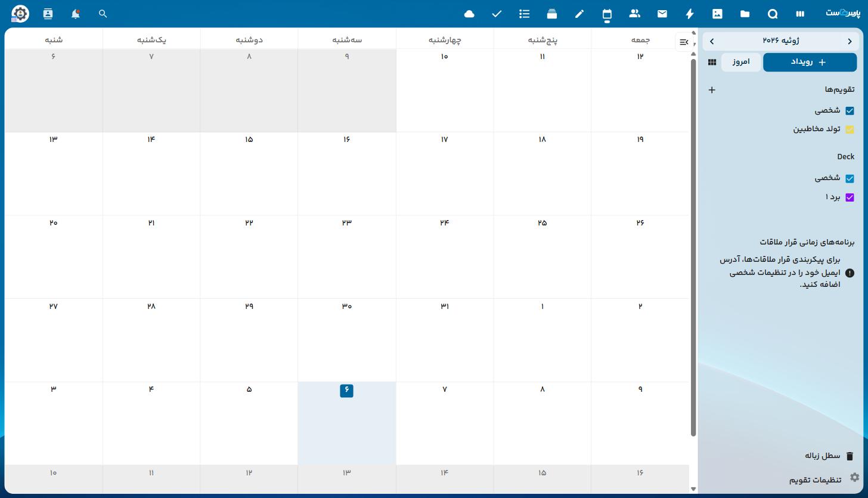868x498 pixels.
Task: Toggle the شخصی calendar checkbox under تقویم‌ها
Action: (850, 110)
